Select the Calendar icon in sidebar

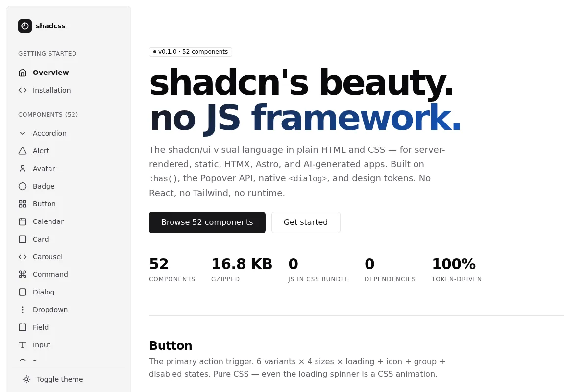coord(23,221)
